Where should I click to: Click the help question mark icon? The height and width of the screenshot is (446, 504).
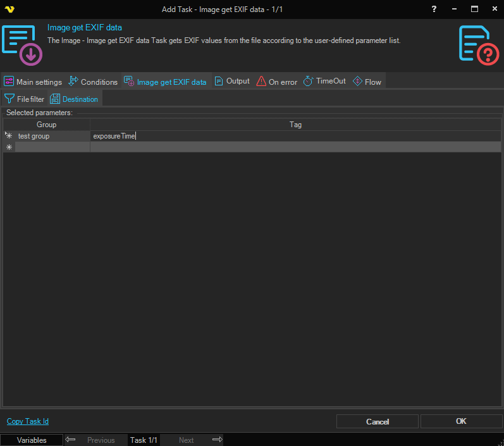434,9
